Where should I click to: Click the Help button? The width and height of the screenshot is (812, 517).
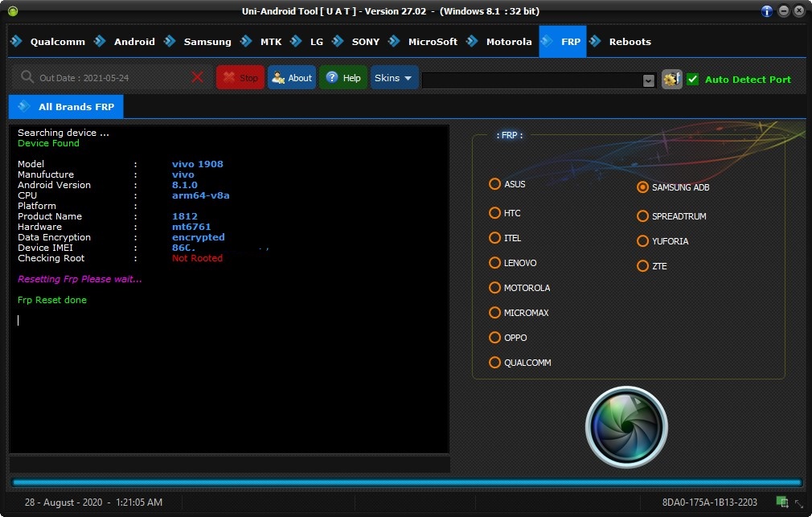(342, 78)
